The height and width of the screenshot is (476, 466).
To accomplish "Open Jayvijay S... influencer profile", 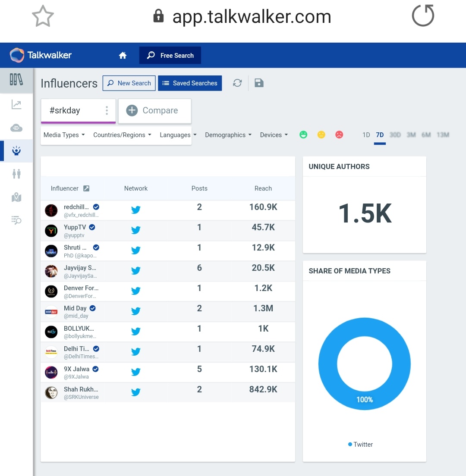I will [x=80, y=268].
